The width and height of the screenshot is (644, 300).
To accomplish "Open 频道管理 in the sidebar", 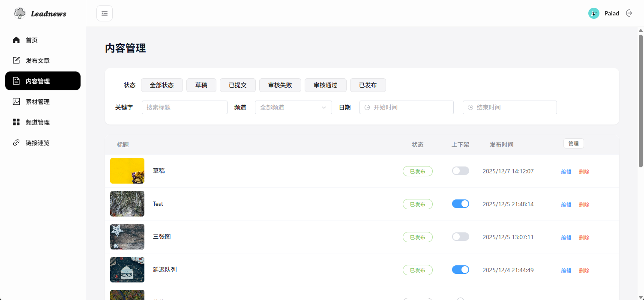I will pos(43,122).
